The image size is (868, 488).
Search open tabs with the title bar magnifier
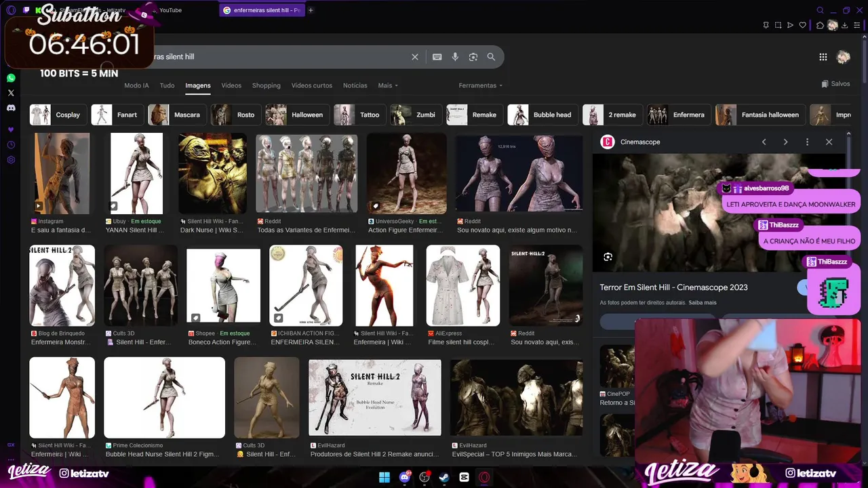pos(820,10)
